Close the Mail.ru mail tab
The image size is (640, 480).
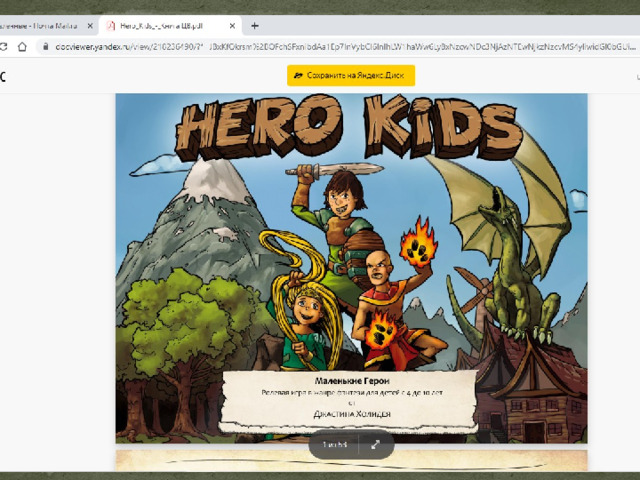(x=90, y=26)
